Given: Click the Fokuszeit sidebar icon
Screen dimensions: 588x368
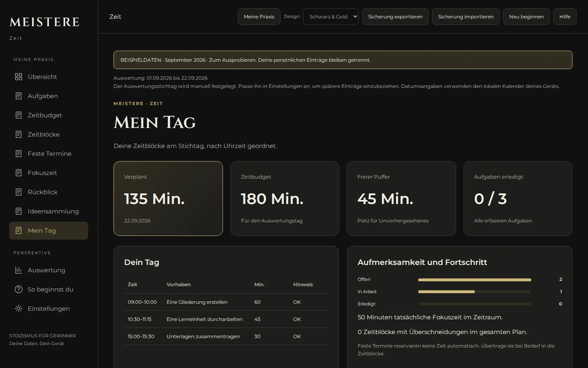Looking at the screenshot, I should (18, 173).
